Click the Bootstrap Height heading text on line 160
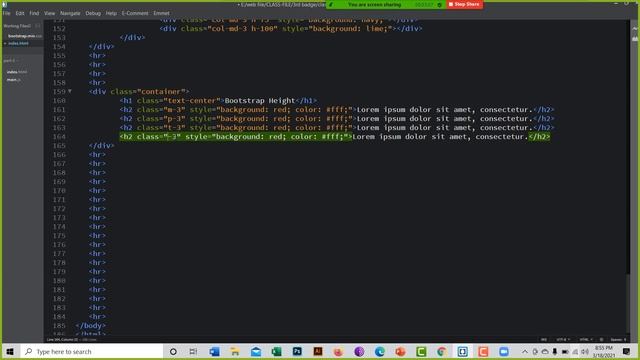Screen dimensions: 640x360 (260, 100)
